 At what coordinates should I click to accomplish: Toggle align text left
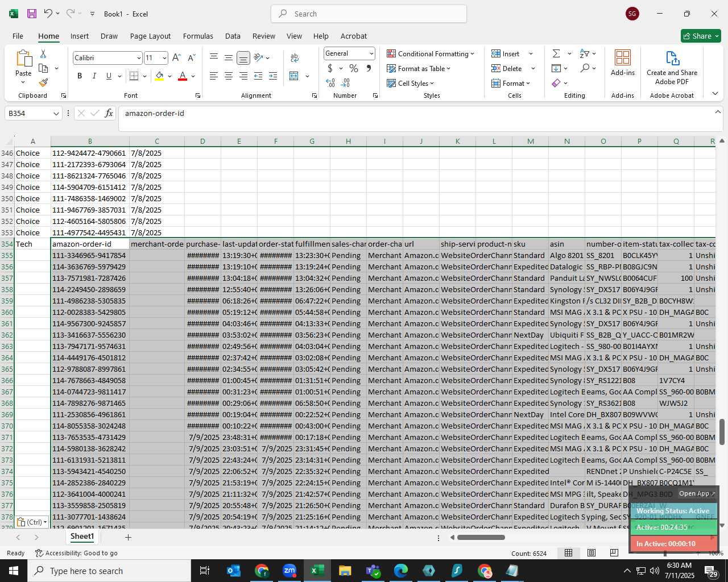pyautogui.click(x=213, y=76)
